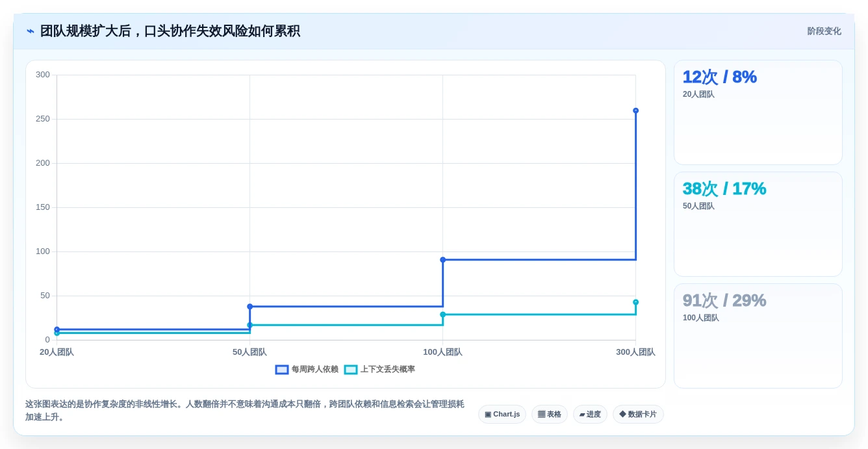Screen dimensions: 868x449
Task: Click the chart title 团队规模扩大后 heading
Action: (x=170, y=31)
